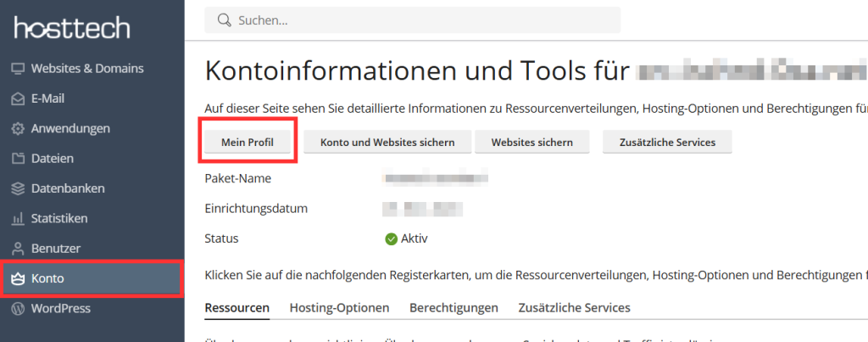
Task: Click the Dateien folder icon
Action: 17,159
